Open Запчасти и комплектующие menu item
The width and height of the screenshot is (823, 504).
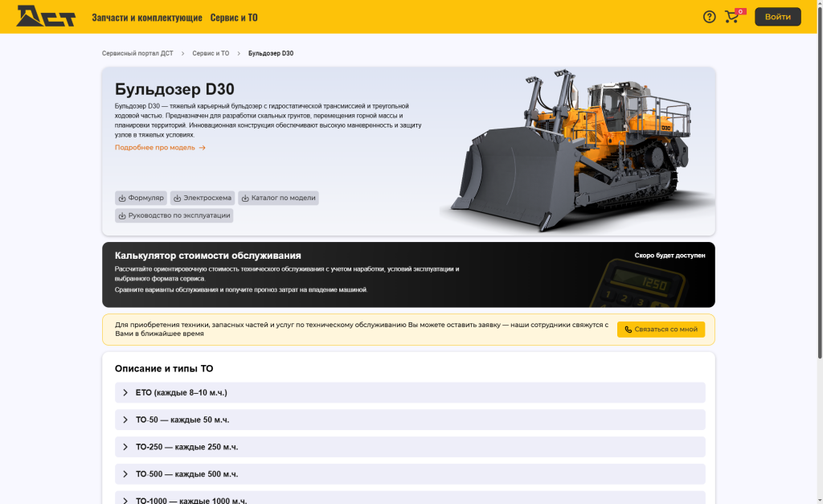[147, 18]
